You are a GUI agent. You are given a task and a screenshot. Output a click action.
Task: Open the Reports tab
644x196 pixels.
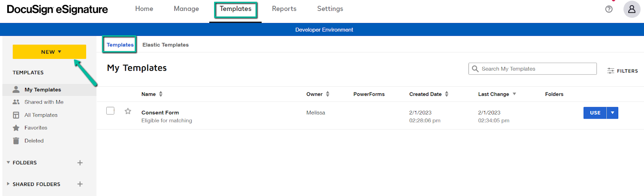(284, 9)
